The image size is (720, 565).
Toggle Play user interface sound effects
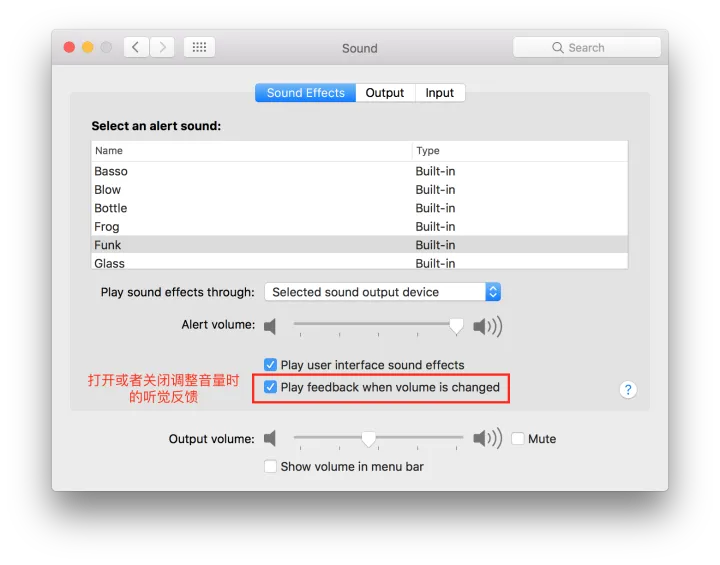pyautogui.click(x=270, y=365)
